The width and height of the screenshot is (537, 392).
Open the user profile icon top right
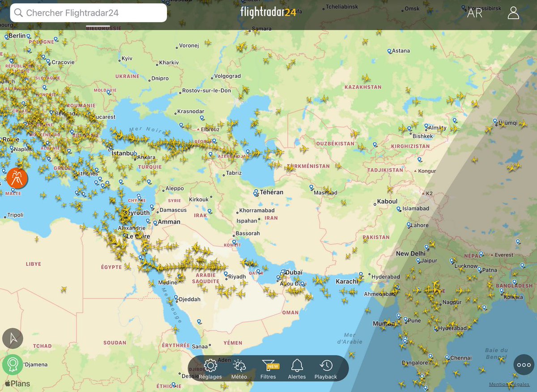pyautogui.click(x=513, y=13)
